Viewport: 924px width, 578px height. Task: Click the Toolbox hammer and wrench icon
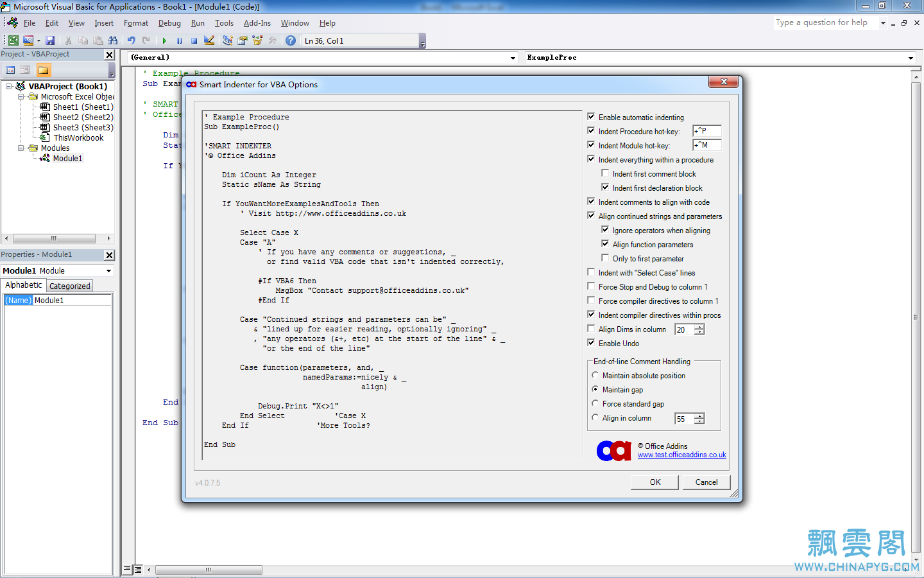273,40
